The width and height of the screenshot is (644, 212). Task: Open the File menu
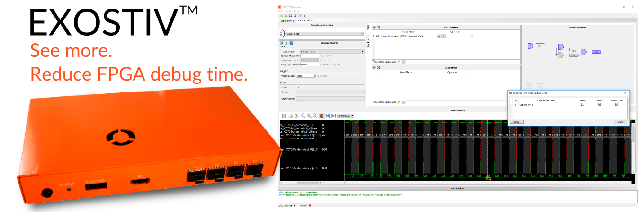pyautogui.click(x=280, y=11)
